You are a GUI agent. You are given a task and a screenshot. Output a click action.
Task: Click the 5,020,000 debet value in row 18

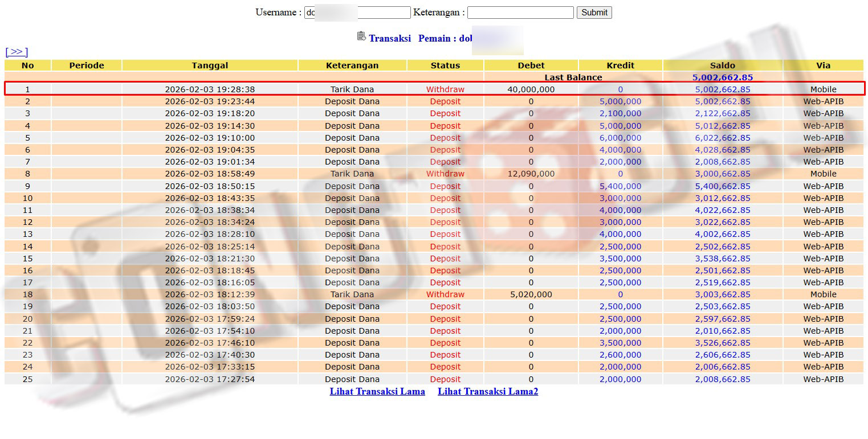pos(531,294)
